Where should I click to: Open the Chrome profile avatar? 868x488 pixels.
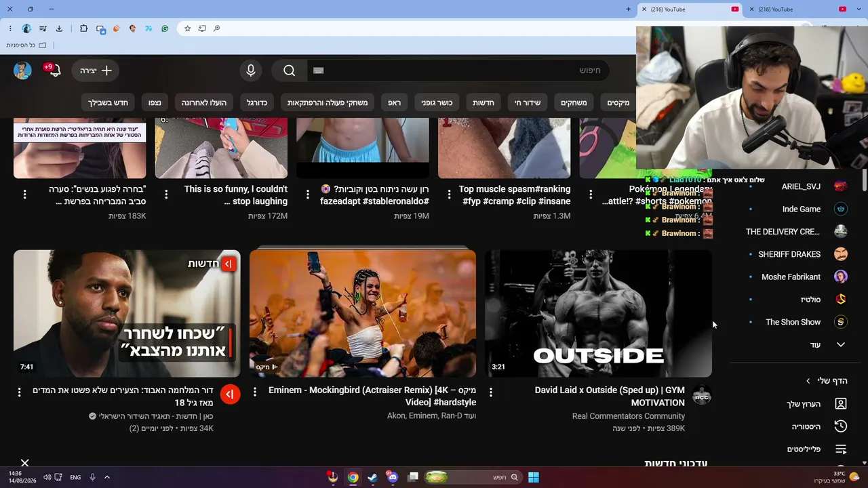click(26, 28)
